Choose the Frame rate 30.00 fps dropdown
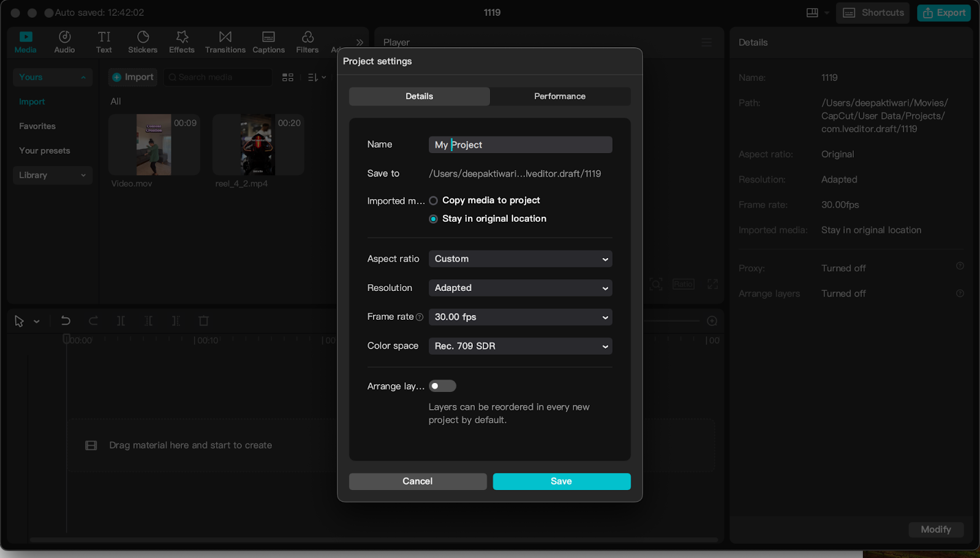Viewport: 980px width, 558px height. 520,317
